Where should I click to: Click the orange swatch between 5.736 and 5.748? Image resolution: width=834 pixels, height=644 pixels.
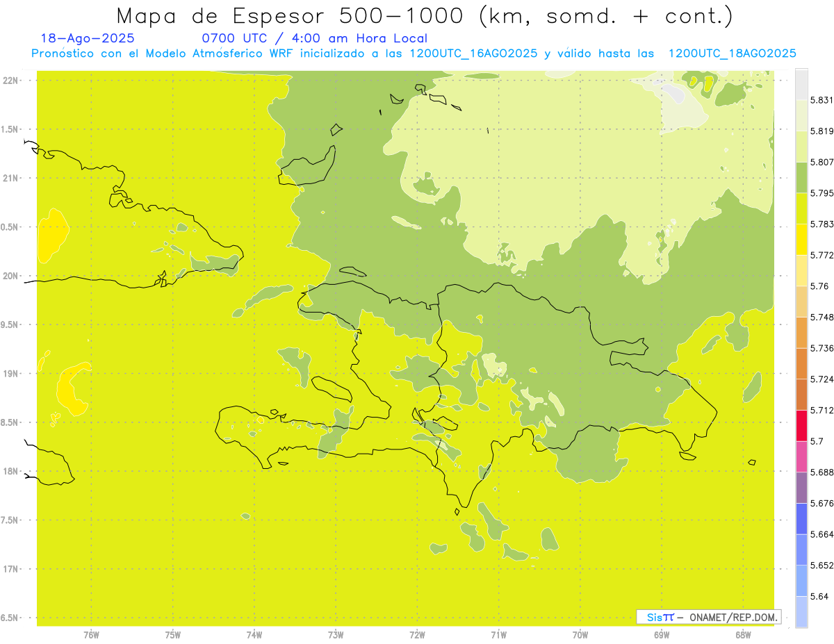801,333
